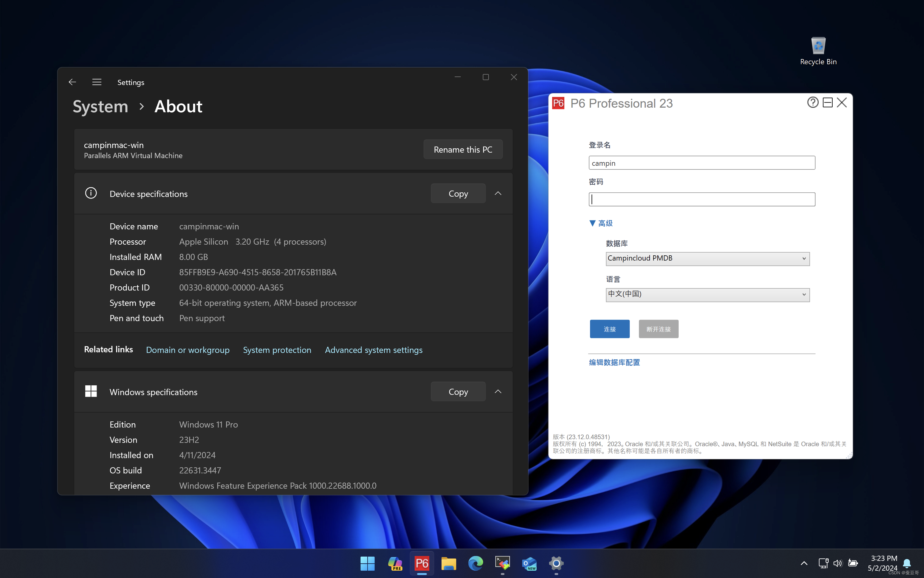924x578 pixels.
Task: Open the Windows Start menu
Action: click(x=368, y=563)
